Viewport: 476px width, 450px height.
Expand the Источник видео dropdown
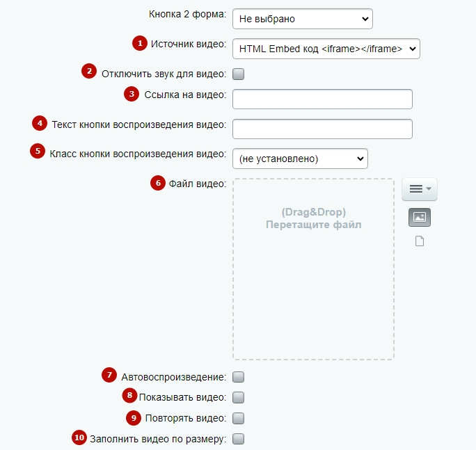326,49
